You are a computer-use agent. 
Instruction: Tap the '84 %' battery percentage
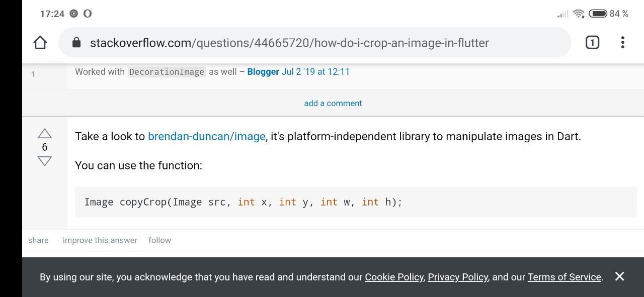click(619, 14)
